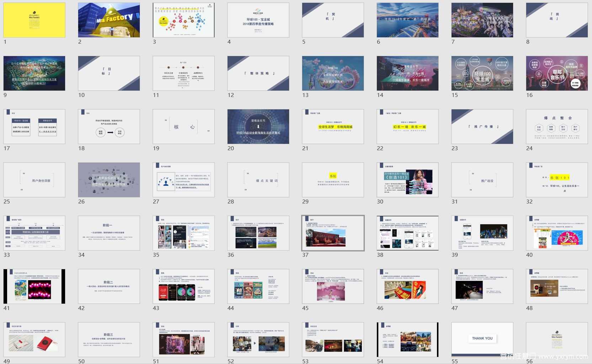Screen dimensions: 592x364
Task: Select slide 33 with the campaign timeline table
Action: [34, 233]
